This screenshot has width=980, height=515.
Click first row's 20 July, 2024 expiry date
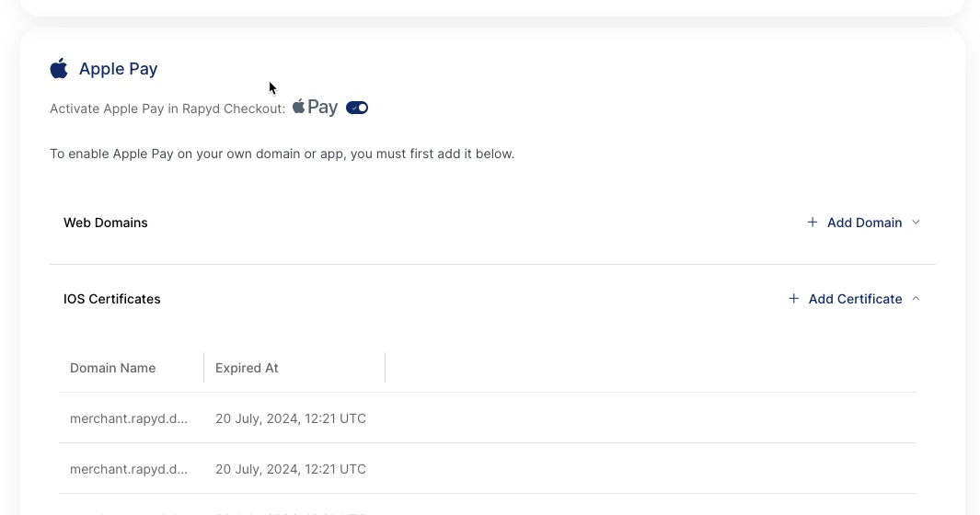point(291,418)
